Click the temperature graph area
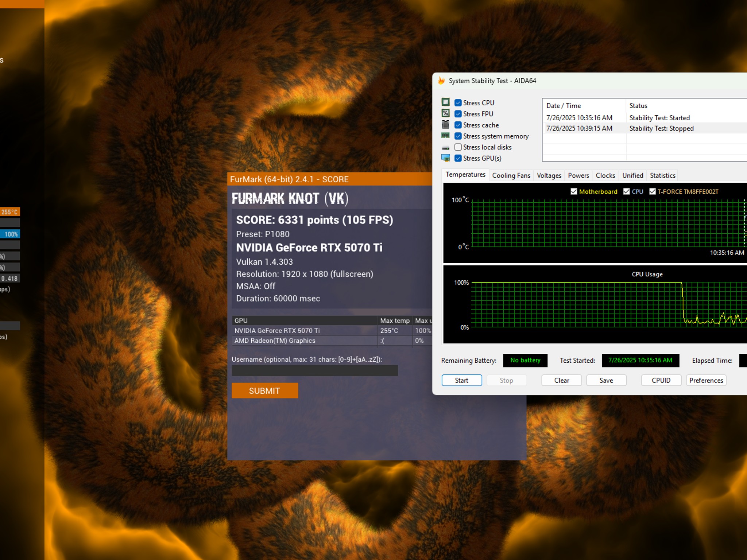The image size is (747, 560). [x=595, y=223]
